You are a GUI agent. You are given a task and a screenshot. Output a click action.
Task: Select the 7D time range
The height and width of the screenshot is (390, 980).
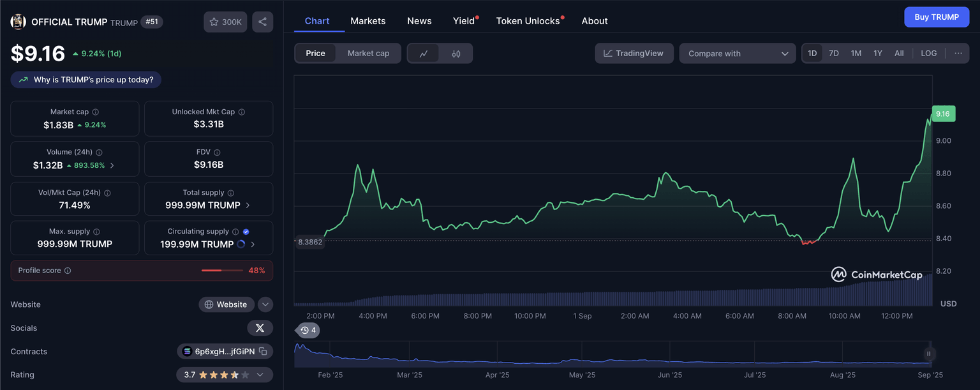pos(833,54)
